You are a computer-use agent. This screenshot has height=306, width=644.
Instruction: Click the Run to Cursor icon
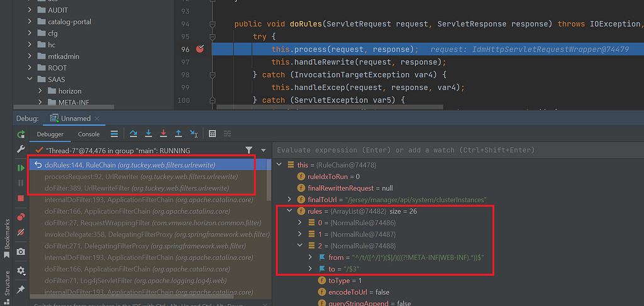tap(194, 133)
